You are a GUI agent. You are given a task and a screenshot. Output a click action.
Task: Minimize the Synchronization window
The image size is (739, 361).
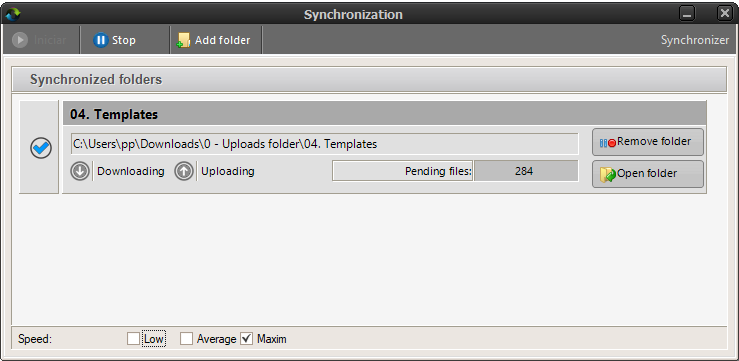tap(687, 14)
